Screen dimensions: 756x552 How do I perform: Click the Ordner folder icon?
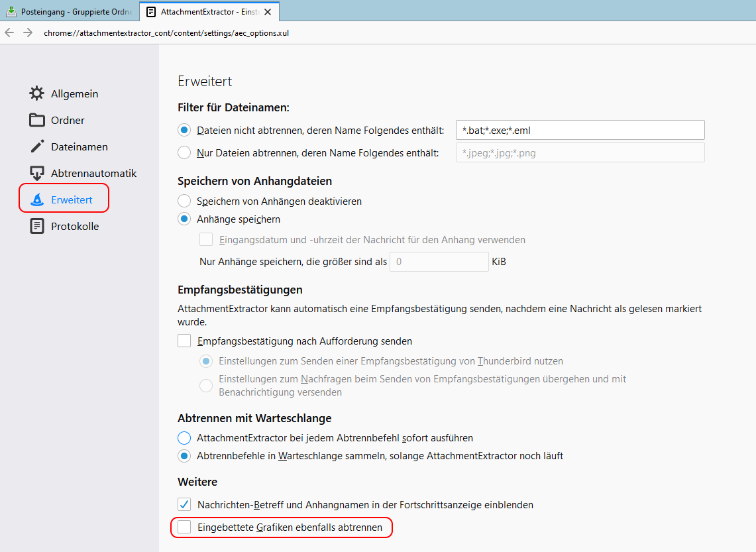[x=36, y=120]
